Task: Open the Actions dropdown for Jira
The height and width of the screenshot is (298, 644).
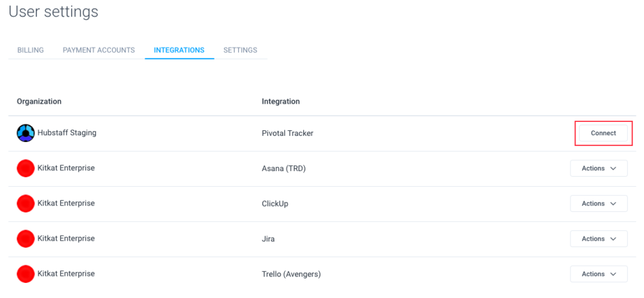Action: click(x=599, y=239)
